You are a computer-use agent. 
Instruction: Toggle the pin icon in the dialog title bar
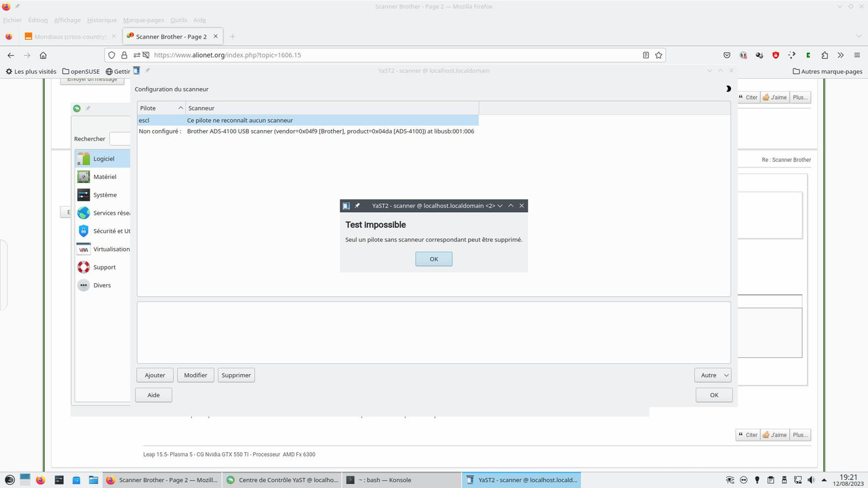coord(357,205)
